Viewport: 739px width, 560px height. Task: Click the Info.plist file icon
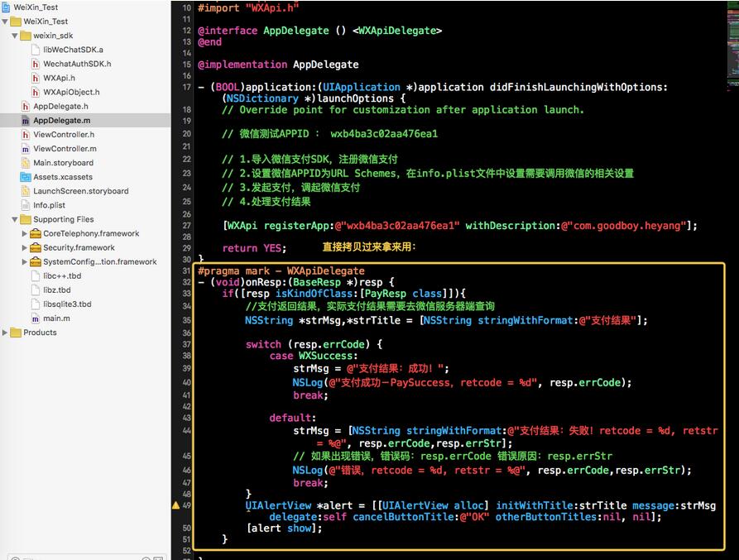click(x=26, y=205)
